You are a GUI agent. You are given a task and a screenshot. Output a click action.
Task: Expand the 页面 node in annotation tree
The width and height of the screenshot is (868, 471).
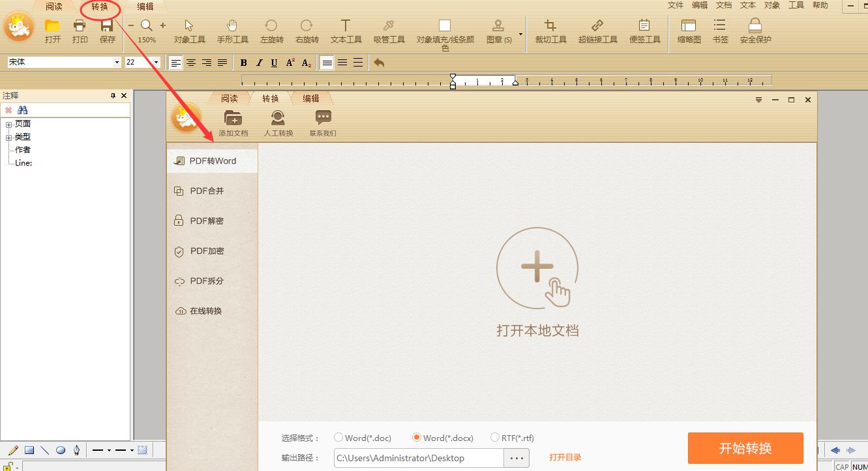[8, 123]
